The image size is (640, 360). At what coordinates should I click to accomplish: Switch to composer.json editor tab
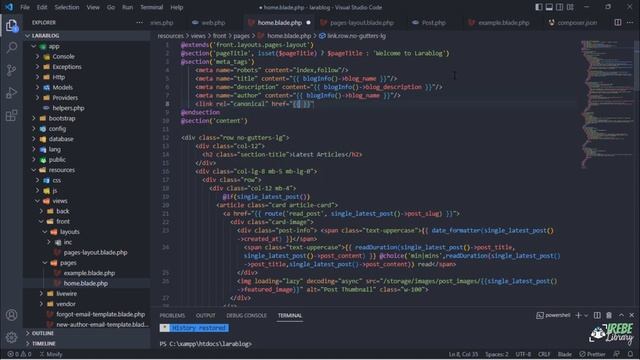573,22
